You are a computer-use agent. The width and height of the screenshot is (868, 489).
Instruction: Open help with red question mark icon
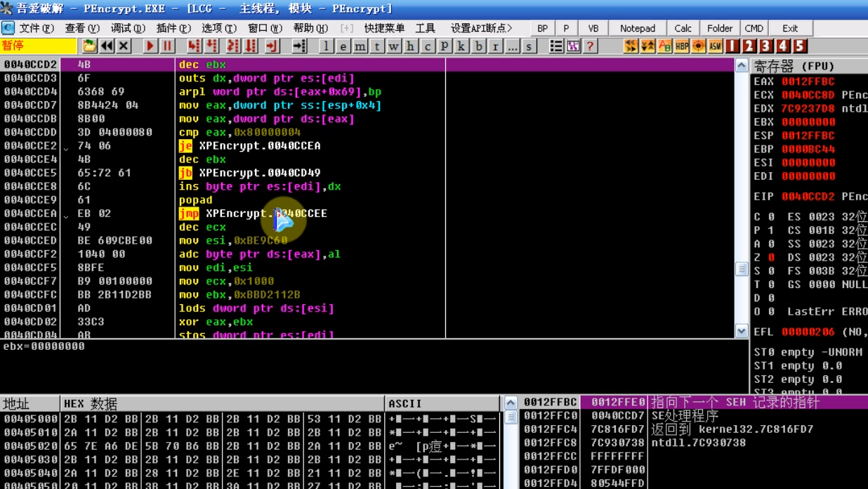pos(590,46)
